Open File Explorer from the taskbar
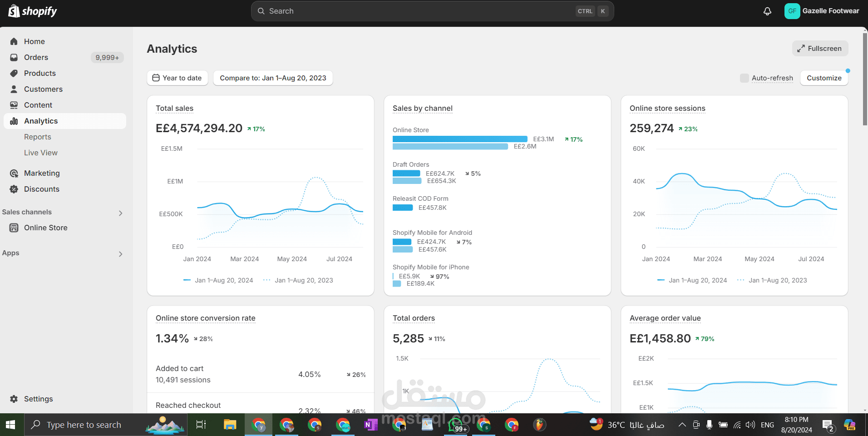 (x=230, y=425)
